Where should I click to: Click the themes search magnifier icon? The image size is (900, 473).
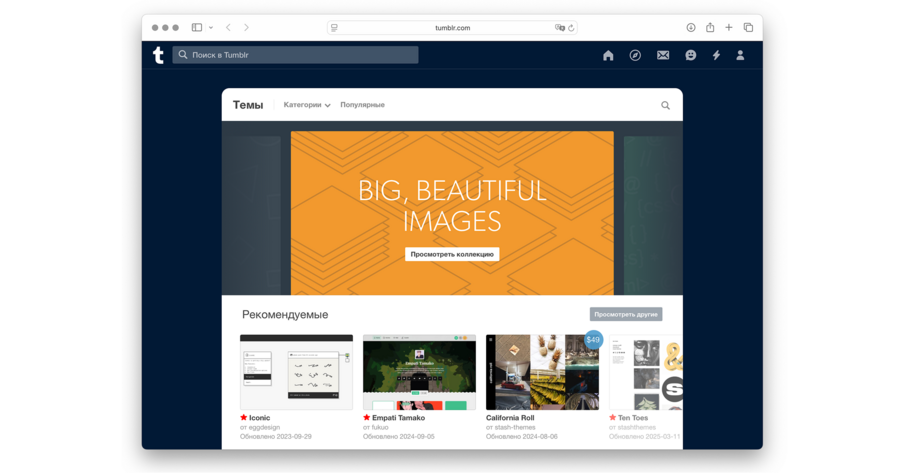pos(665,105)
